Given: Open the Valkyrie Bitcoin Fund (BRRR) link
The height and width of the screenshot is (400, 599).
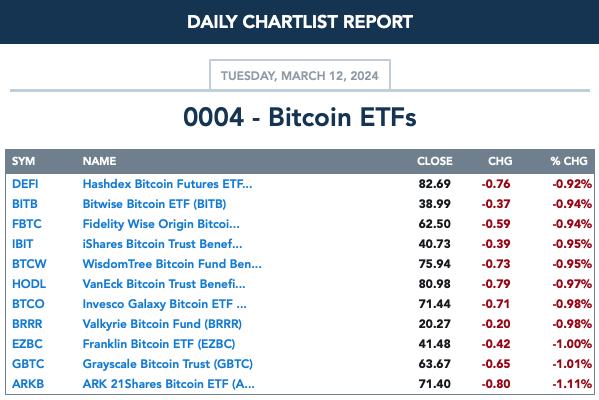Looking at the screenshot, I should click(x=162, y=324).
